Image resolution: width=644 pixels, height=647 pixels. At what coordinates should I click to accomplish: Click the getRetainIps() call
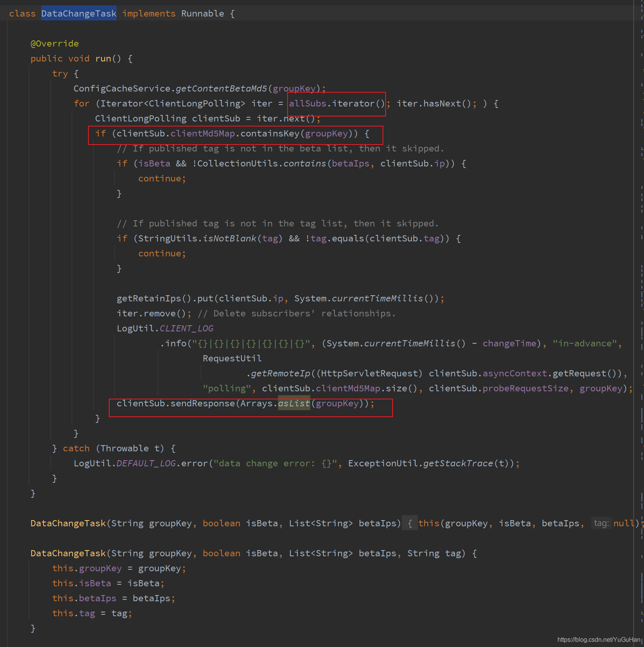[154, 298]
